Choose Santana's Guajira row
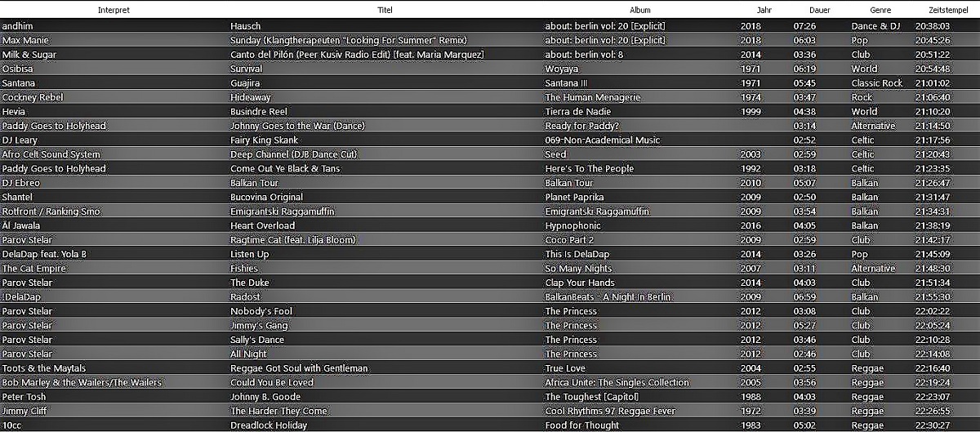The height and width of the screenshot is (432, 980). 246,83
